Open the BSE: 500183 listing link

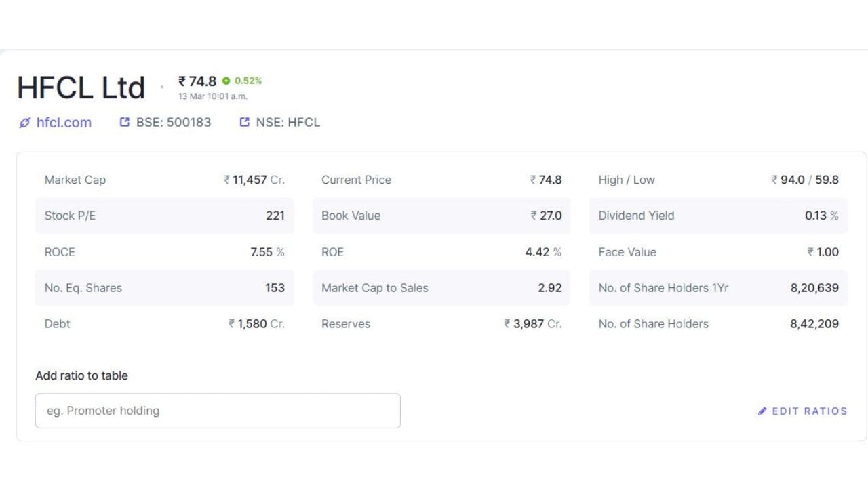coord(174,123)
